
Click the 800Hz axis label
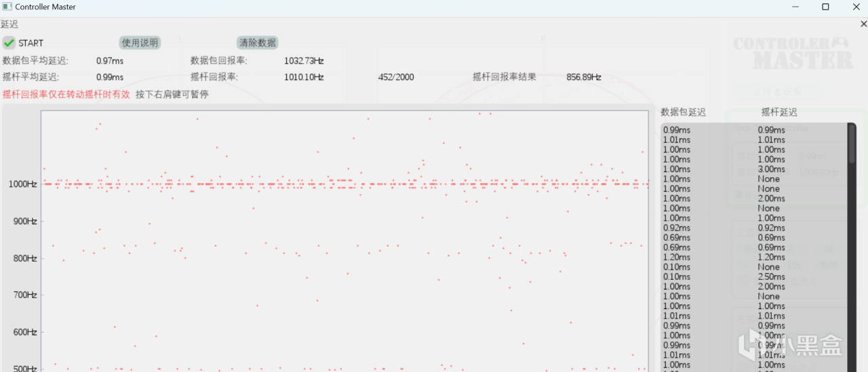click(x=24, y=258)
